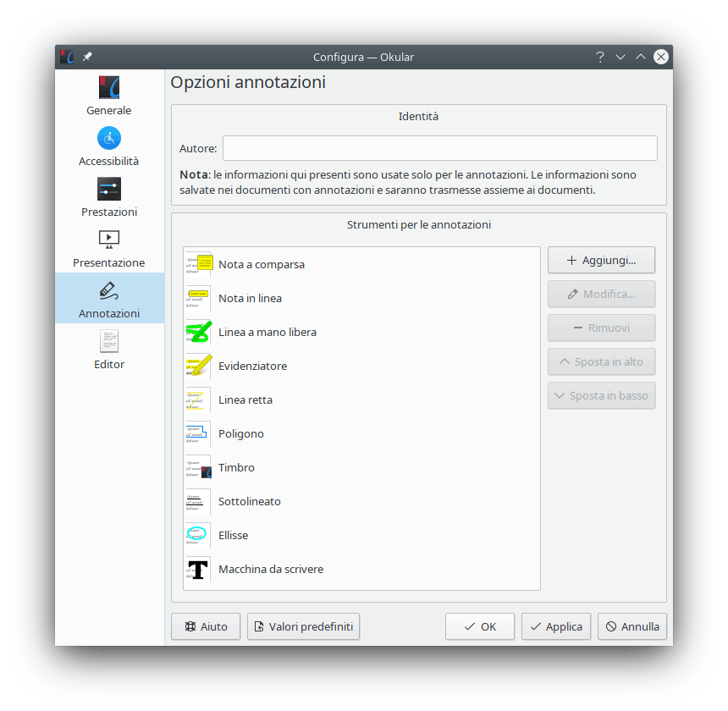Click the Valori predefiniti button
This screenshot has width=728, height=711.
point(304,626)
